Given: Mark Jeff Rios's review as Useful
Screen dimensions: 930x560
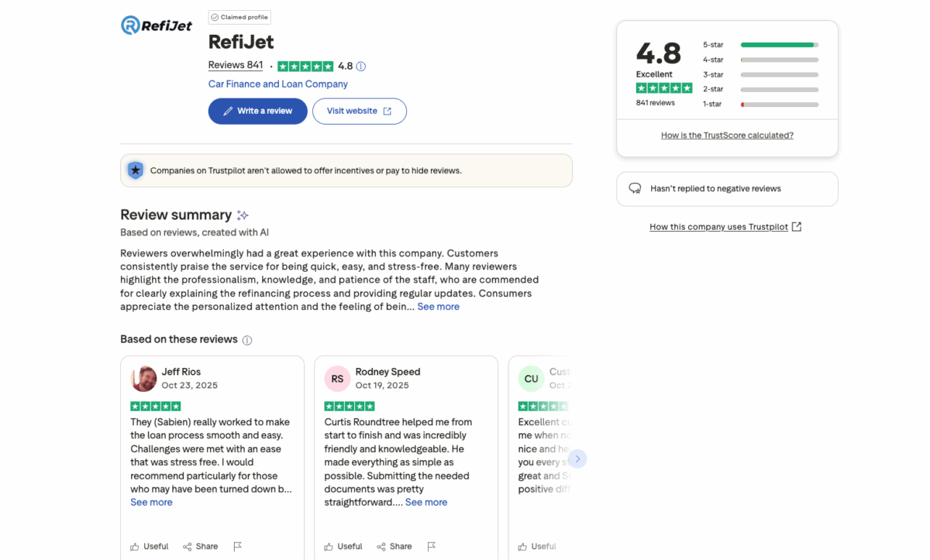Looking at the screenshot, I should pyautogui.click(x=149, y=546).
